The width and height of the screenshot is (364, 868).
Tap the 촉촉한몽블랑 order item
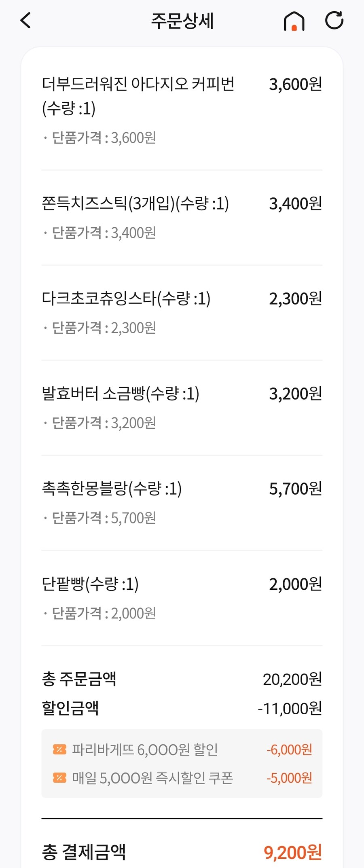pos(112,489)
